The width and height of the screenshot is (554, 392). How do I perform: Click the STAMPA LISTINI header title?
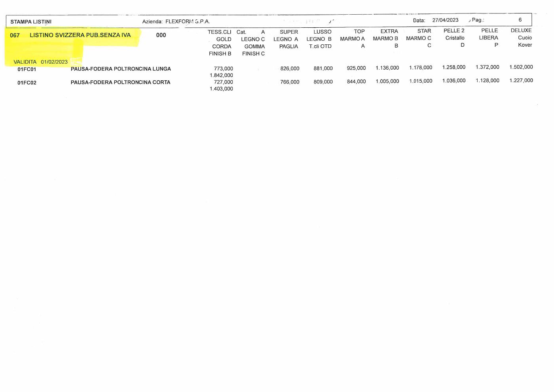[x=31, y=22]
